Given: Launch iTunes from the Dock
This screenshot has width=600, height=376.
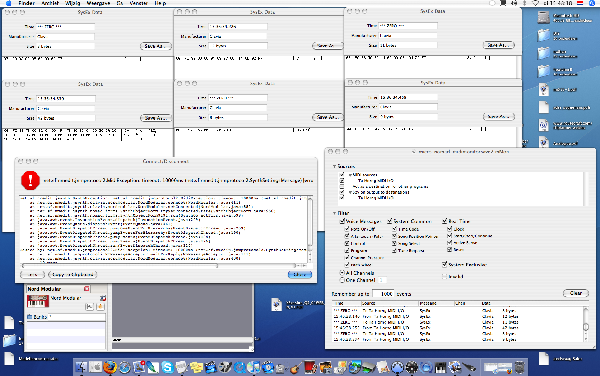Looking at the screenshot, I should (x=254, y=367).
